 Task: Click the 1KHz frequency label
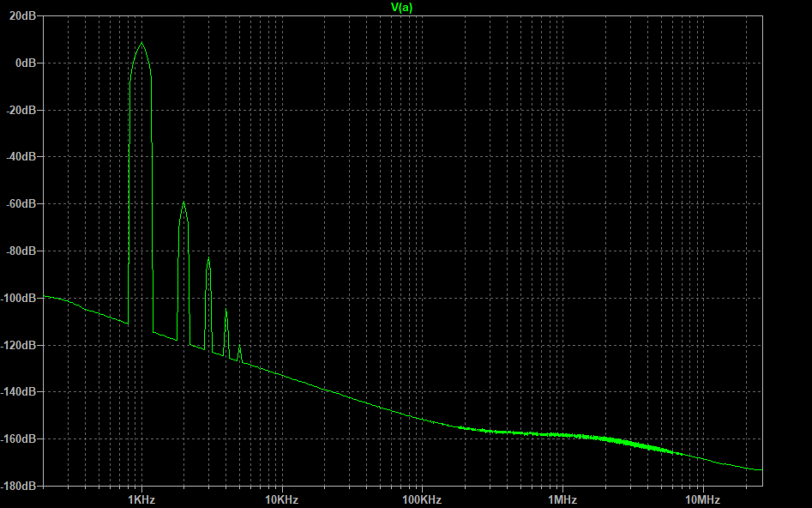[141, 499]
